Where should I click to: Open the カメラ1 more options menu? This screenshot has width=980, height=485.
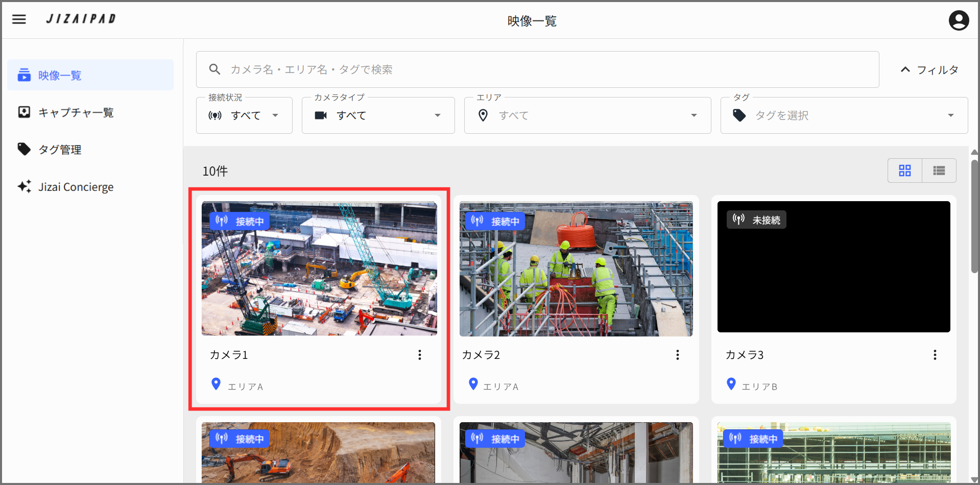click(x=420, y=355)
